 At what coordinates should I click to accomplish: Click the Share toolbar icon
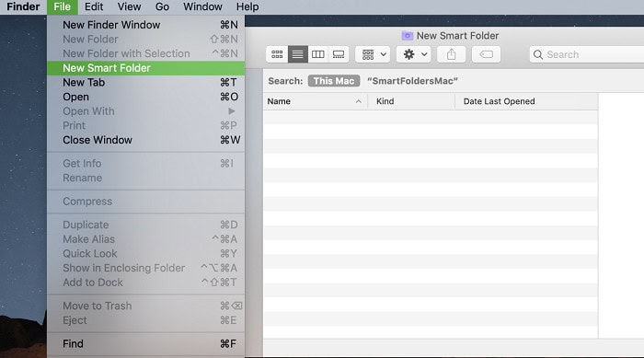point(451,54)
